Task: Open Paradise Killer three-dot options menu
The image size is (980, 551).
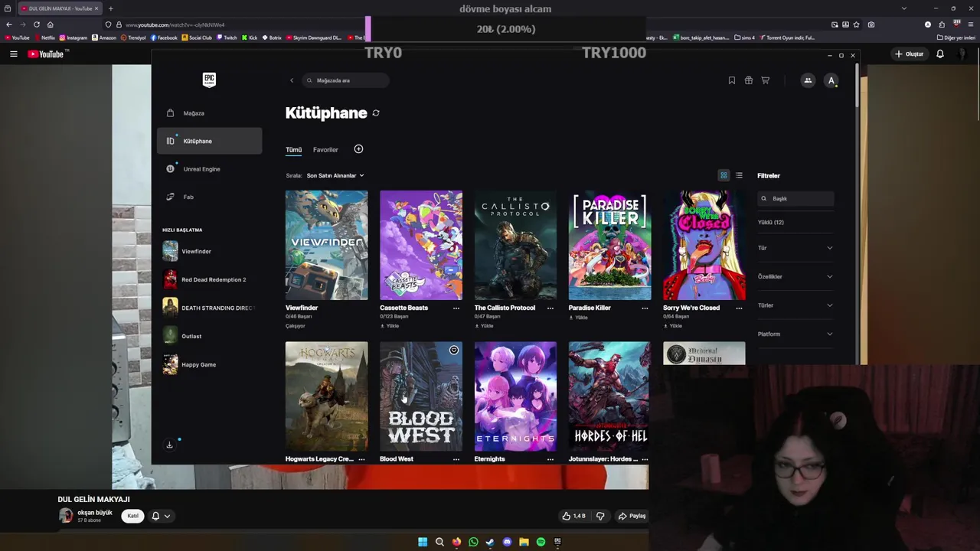Action: (645, 308)
